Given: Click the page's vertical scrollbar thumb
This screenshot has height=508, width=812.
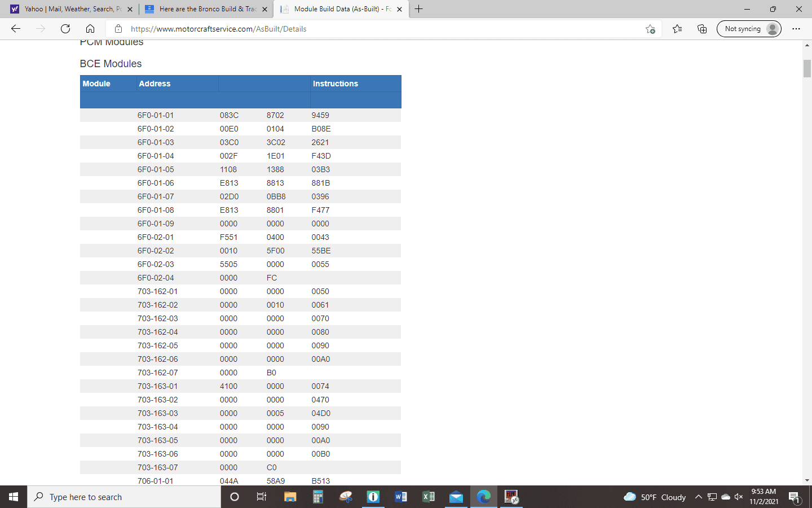Looking at the screenshot, I should coord(807,68).
